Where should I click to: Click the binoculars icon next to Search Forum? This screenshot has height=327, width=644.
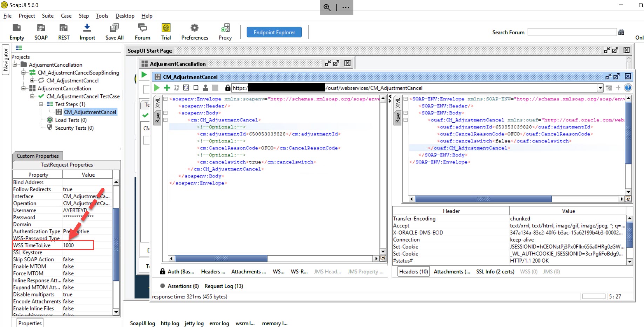point(621,32)
